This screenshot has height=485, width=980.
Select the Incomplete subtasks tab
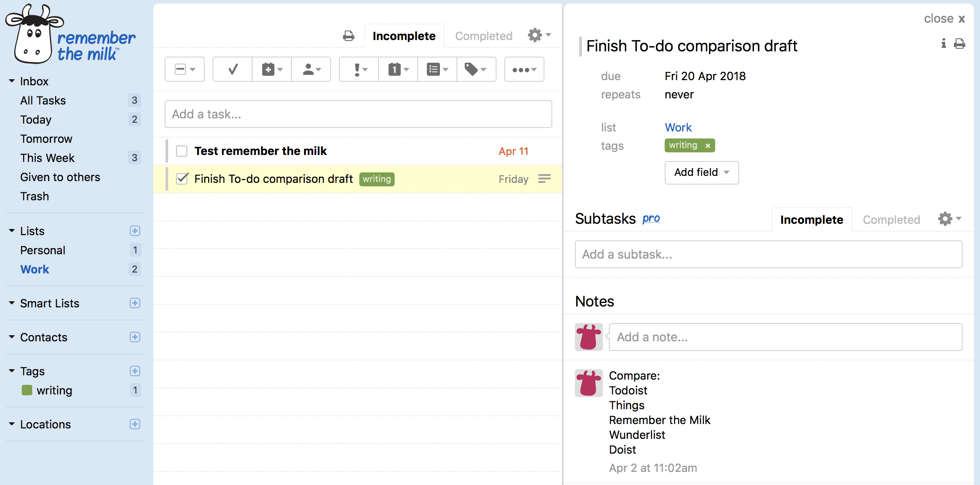pyautogui.click(x=812, y=220)
